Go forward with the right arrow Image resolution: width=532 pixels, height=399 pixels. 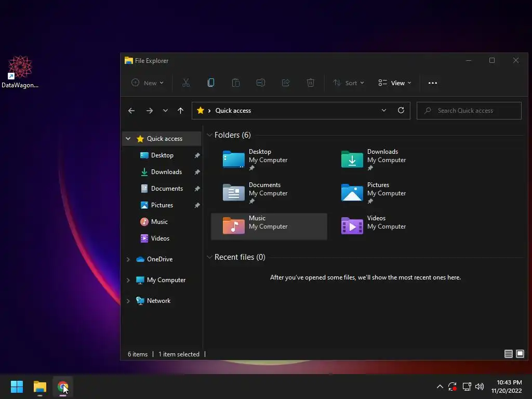[149, 111]
